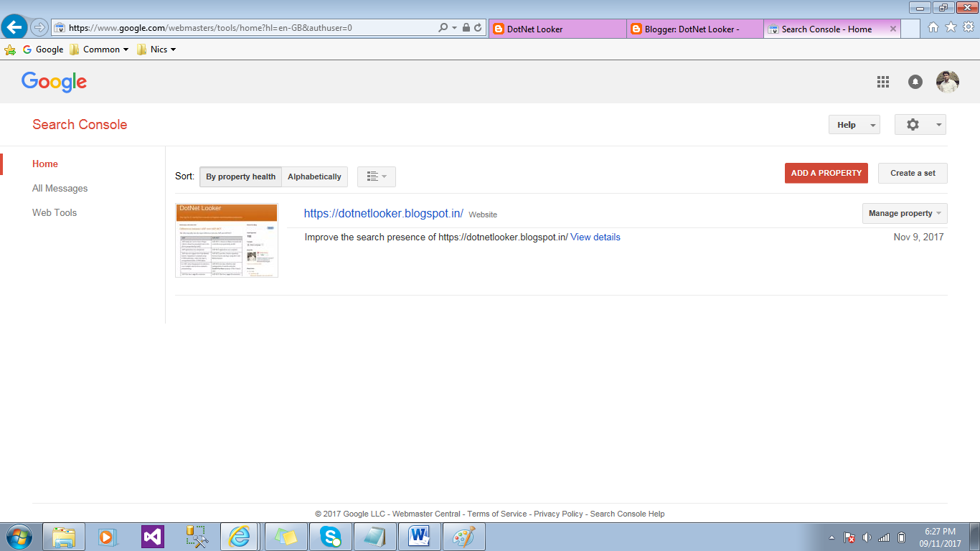Open the Windows Start menu
This screenshot has height=551, width=980.
tap(19, 537)
